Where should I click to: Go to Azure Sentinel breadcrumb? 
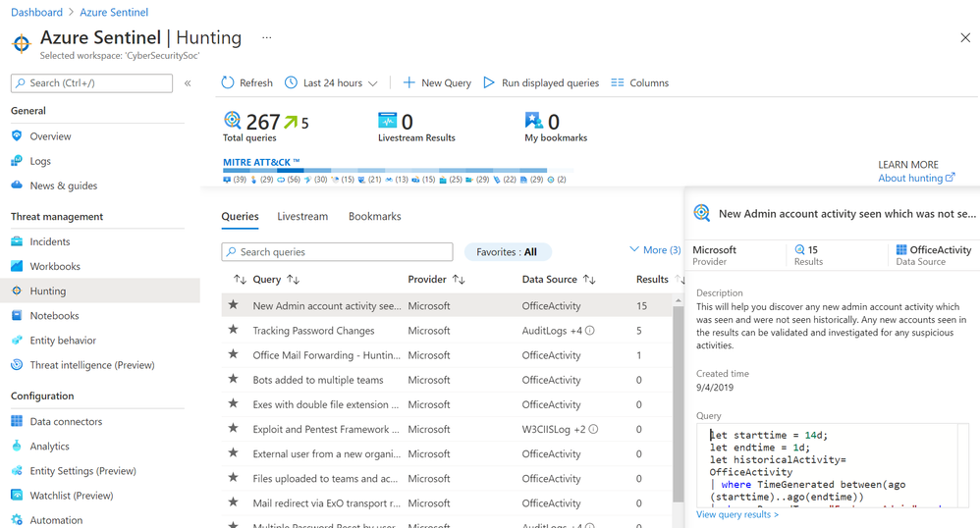pos(114,12)
